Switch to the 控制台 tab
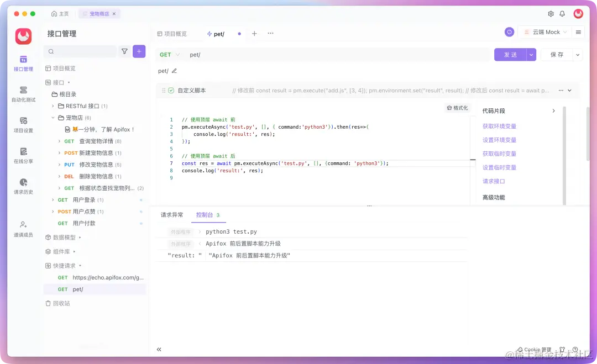Viewport: 597px width, 364px height. (x=208, y=215)
